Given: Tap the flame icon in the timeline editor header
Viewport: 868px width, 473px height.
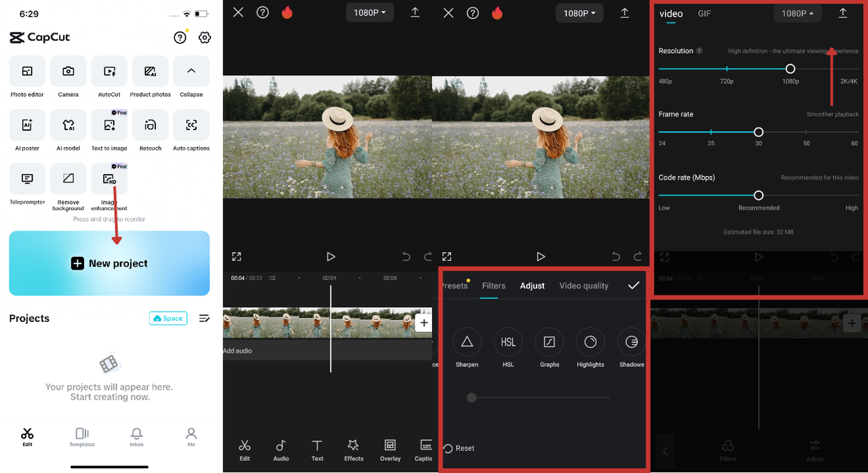Looking at the screenshot, I should [x=287, y=13].
